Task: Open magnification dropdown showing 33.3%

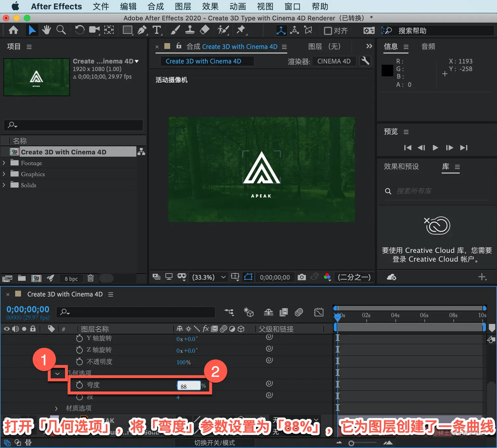Action: (209, 277)
